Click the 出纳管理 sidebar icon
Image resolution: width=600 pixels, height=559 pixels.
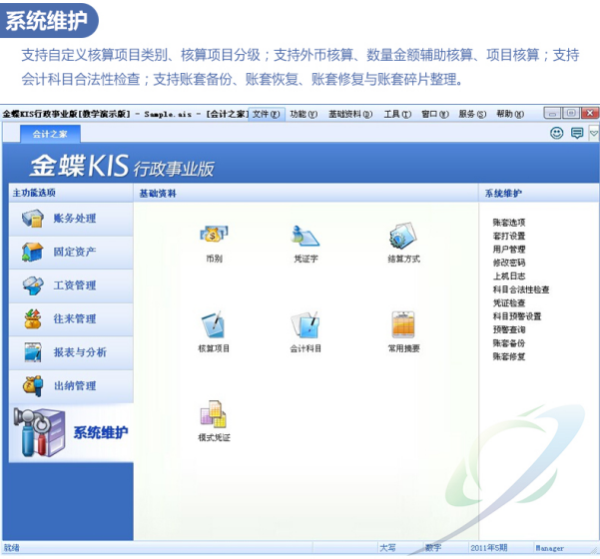point(33,386)
